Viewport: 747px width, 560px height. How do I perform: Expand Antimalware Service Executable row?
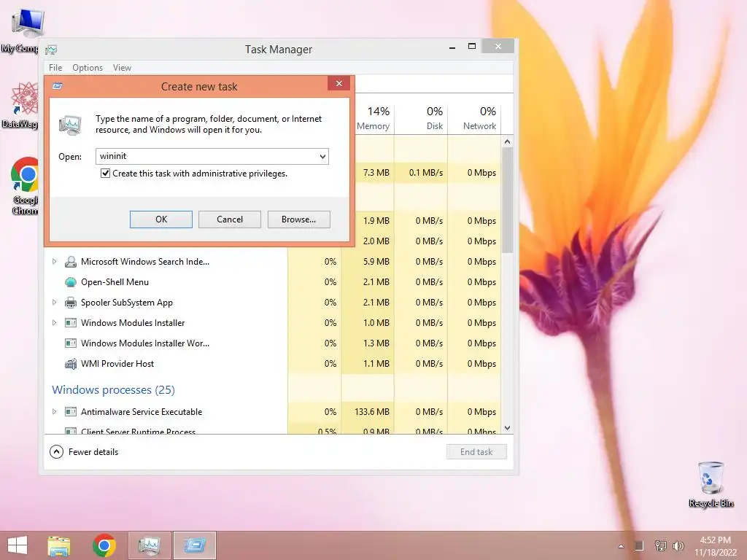tap(54, 412)
